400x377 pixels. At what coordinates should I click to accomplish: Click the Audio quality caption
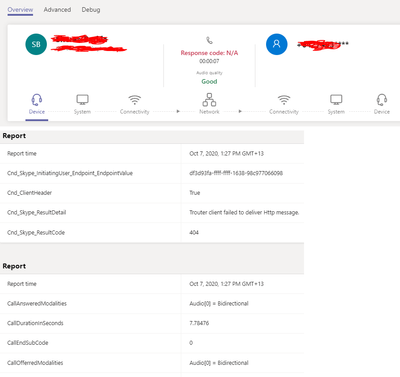tap(209, 73)
